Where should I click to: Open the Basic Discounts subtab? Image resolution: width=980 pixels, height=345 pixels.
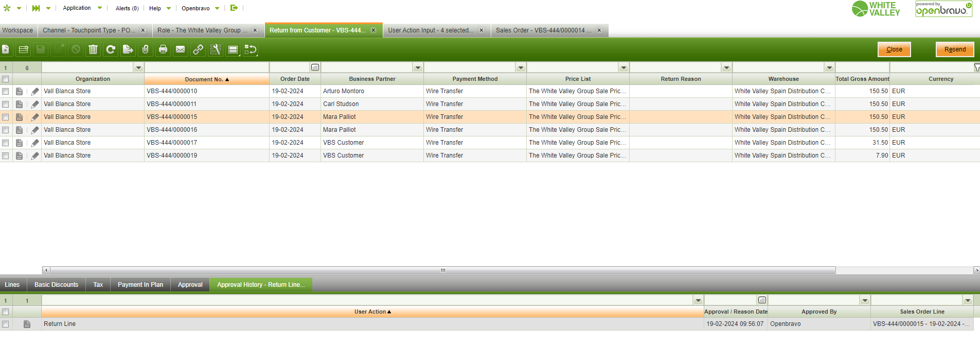[x=57, y=285]
